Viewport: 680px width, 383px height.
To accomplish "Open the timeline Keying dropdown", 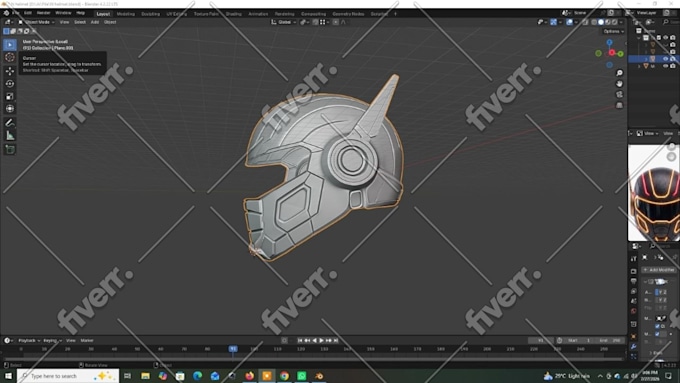I will 52,340.
